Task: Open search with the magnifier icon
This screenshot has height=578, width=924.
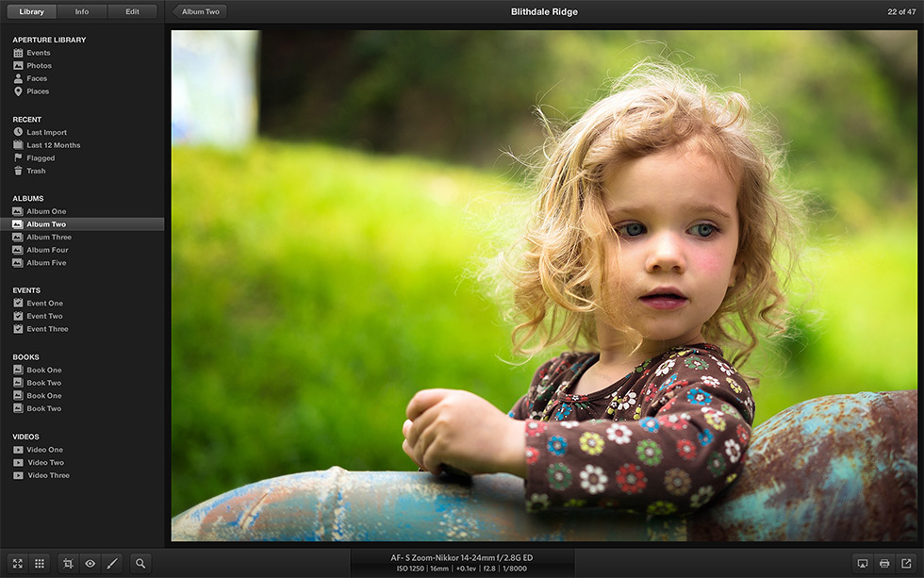Action: point(140,563)
